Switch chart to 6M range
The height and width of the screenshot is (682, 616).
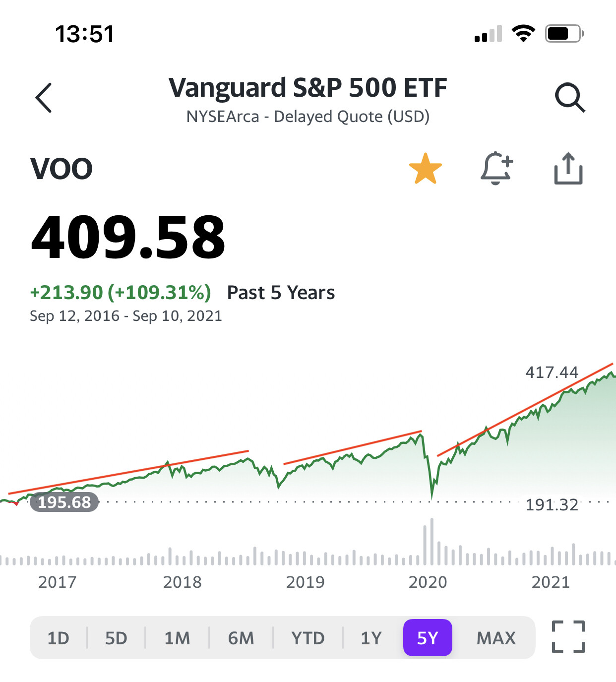[241, 638]
